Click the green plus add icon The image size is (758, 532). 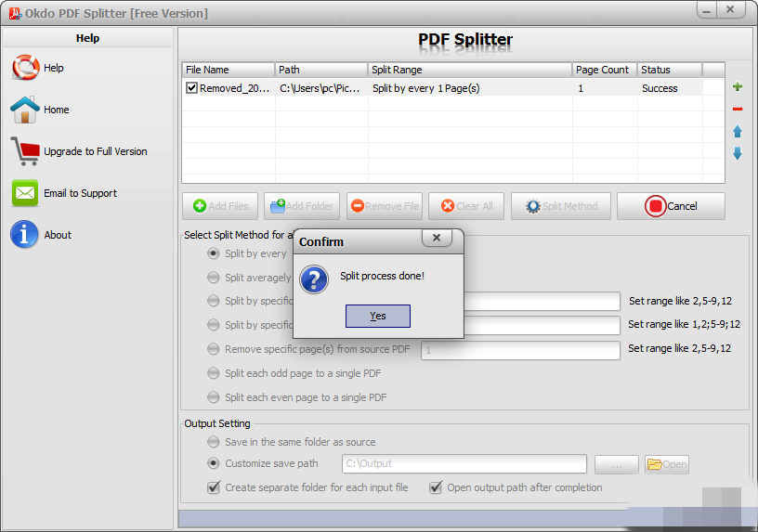738,87
